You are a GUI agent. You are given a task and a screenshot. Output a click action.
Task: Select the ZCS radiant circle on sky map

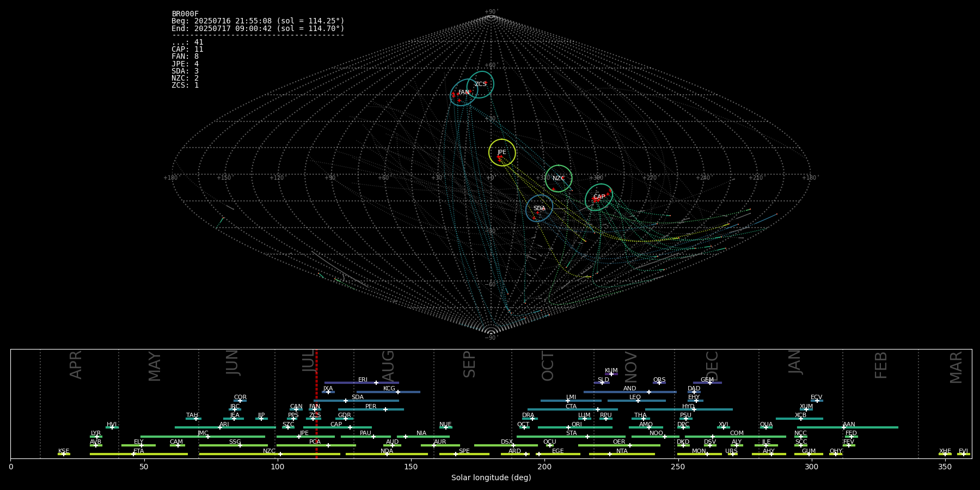pos(480,84)
